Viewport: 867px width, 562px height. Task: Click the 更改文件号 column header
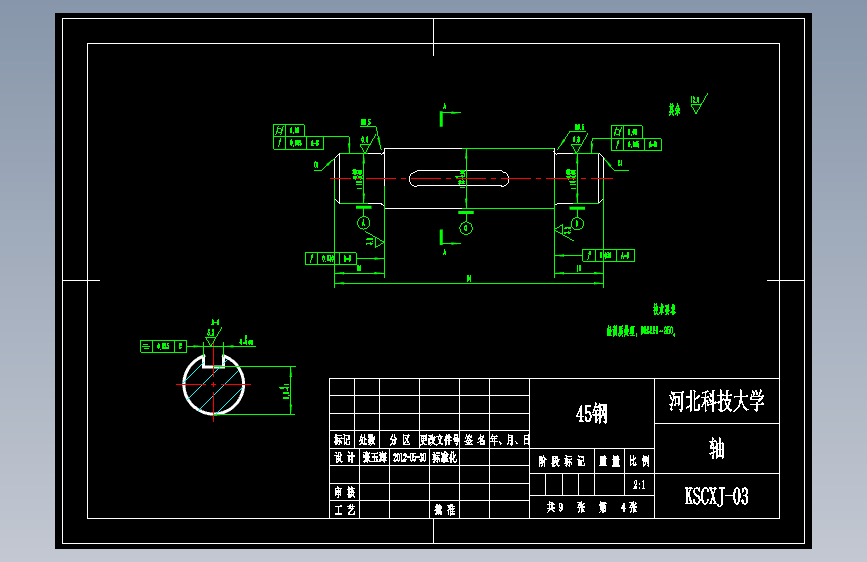pyautogui.click(x=440, y=440)
